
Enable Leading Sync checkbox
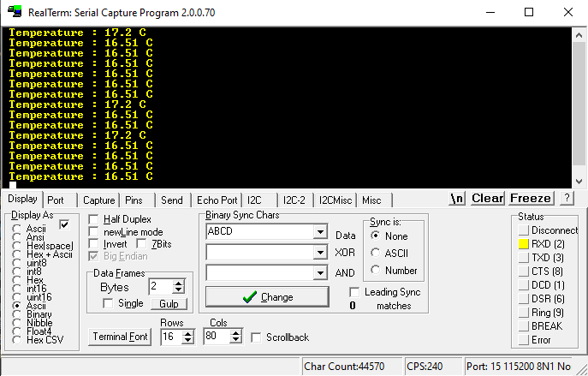[x=354, y=292]
